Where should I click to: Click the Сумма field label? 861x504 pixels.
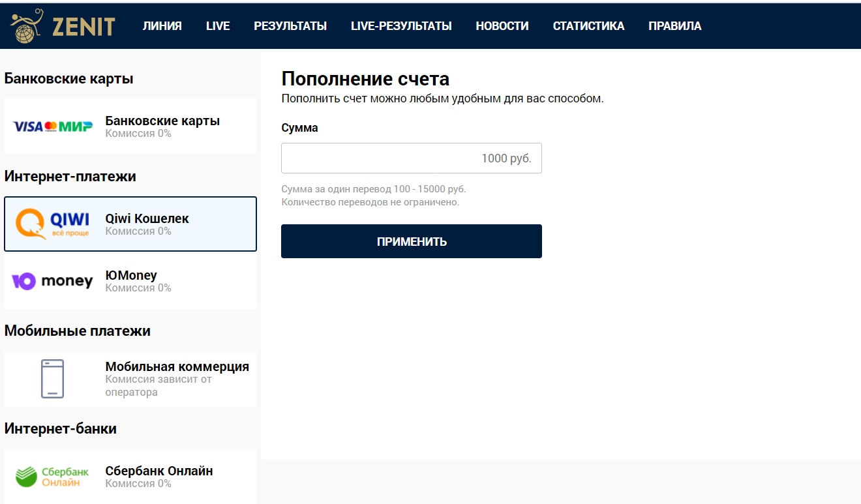(x=300, y=128)
